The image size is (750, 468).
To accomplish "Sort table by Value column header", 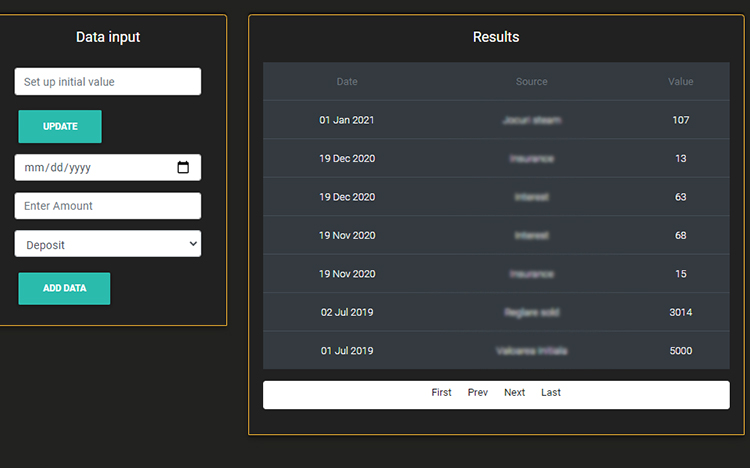I will click(x=680, y=82).
